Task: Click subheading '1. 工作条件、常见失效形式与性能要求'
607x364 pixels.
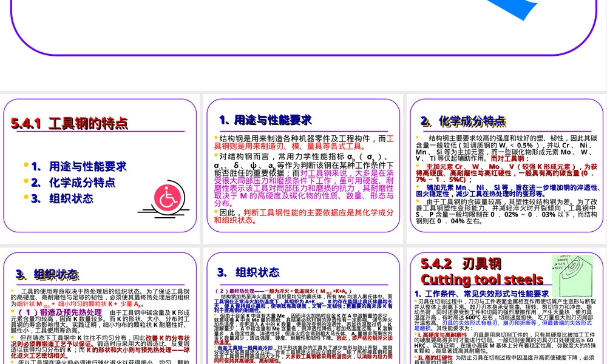Action: pyautogui.click(x=481, y=294)
